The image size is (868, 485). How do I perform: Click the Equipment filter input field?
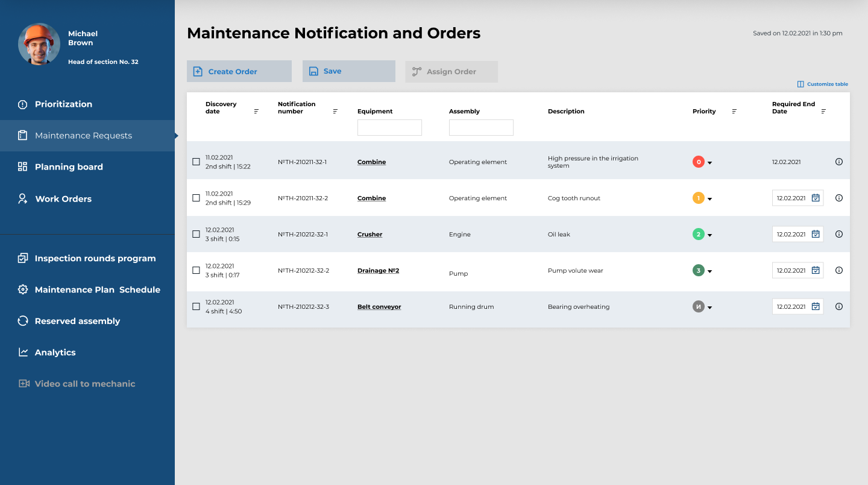click(389, 127)
